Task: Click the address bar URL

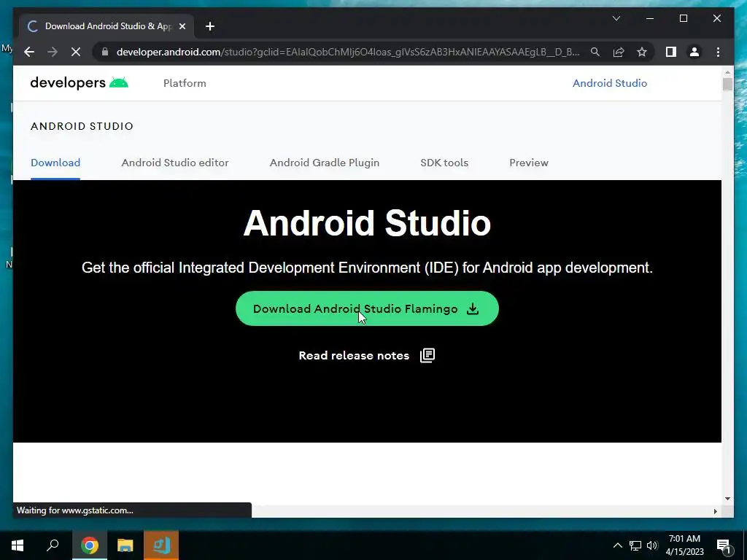Action: (x=348, y=52)
